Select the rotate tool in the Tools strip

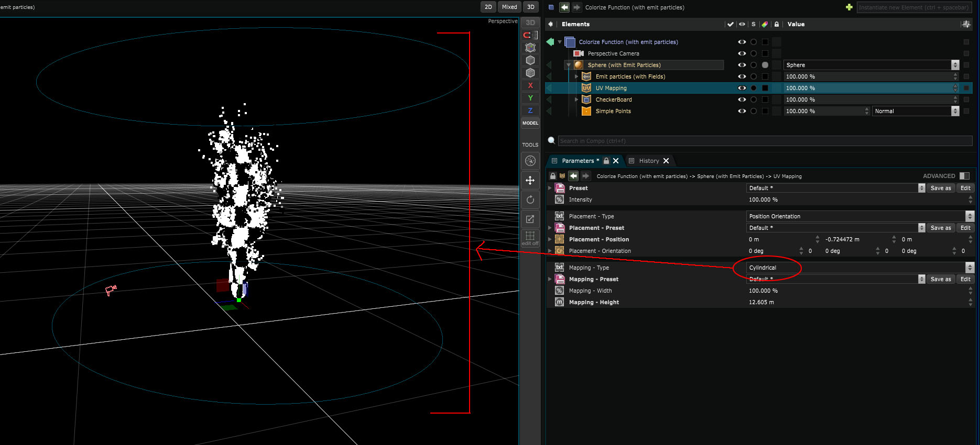pyautogui.click(x=530, y=199)
